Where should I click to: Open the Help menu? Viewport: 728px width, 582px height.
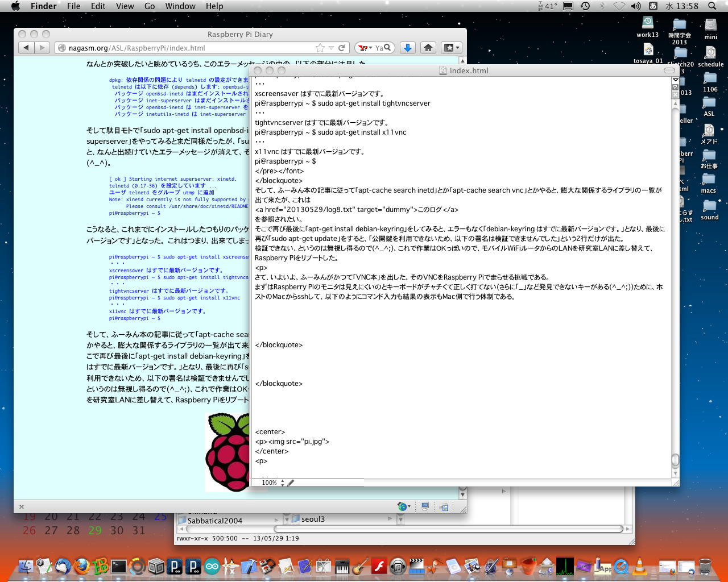coord(214,6)
